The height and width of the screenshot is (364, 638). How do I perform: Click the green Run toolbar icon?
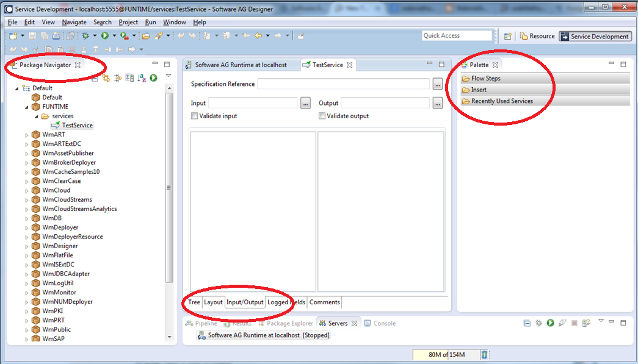pos(105,36)
